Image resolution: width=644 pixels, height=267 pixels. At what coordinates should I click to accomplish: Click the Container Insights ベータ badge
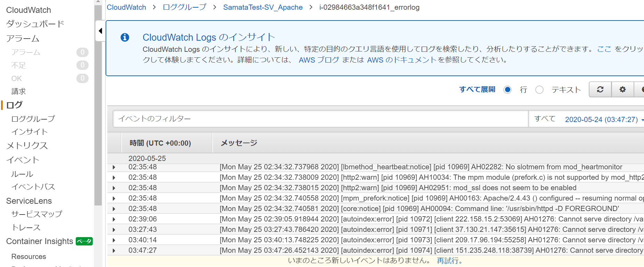[84, 241]
